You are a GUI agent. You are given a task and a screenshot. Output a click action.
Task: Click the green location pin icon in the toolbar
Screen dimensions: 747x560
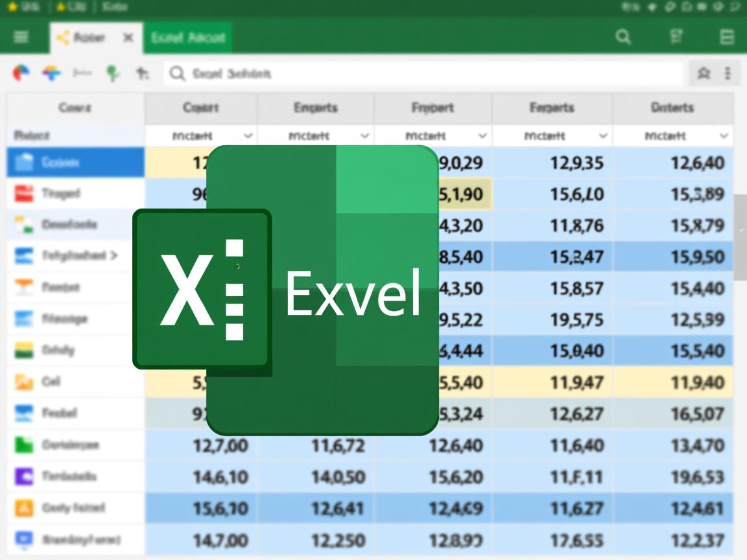point(113,73)
